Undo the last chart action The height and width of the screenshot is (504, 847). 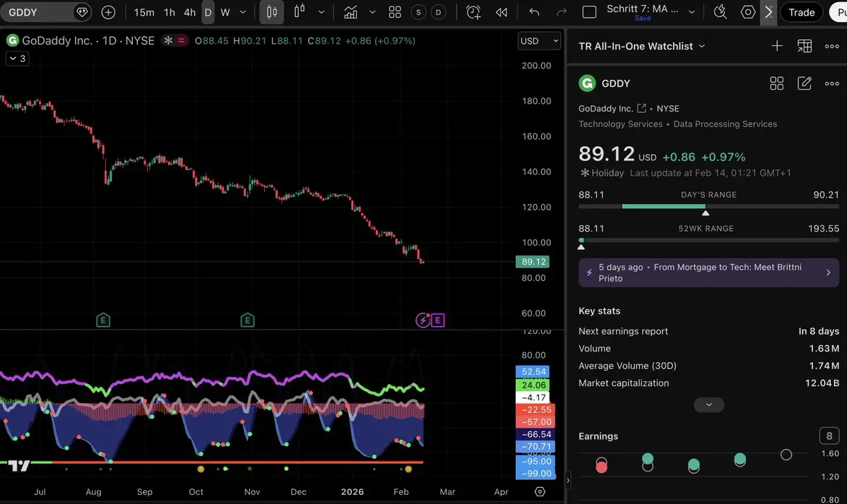(x=534, y=12)
